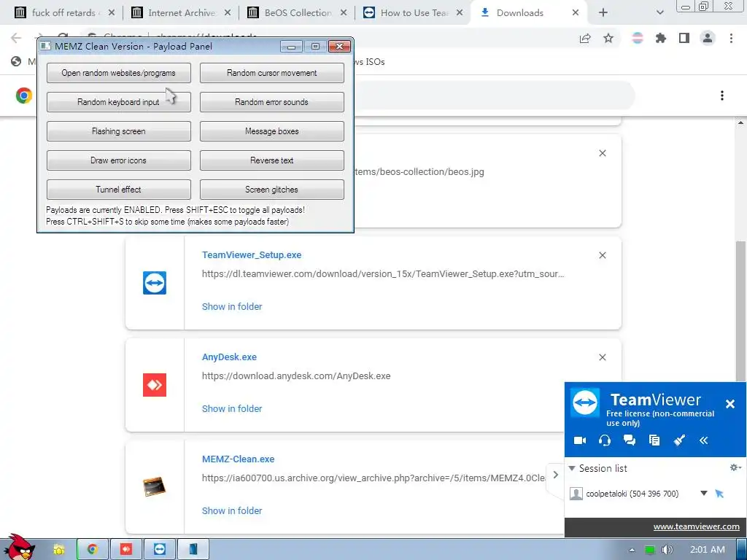Open the Extensions puzzle icon
Screen dimensions: 747x560
point(661,39)
